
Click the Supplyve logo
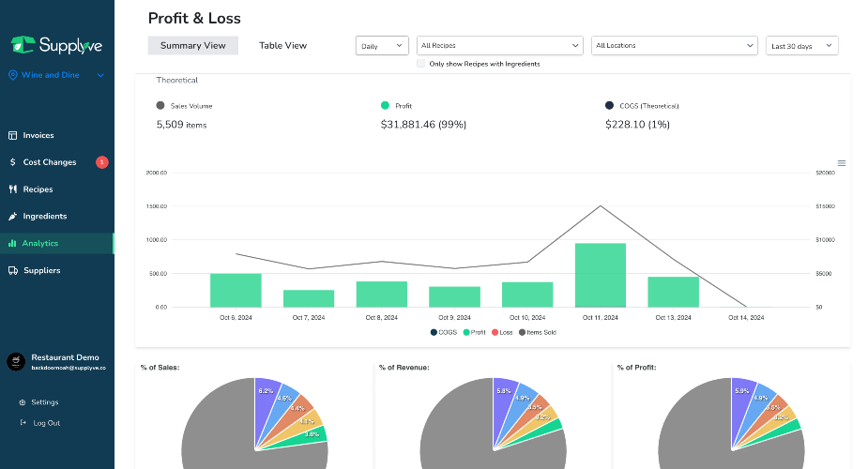tap(56, 45)
